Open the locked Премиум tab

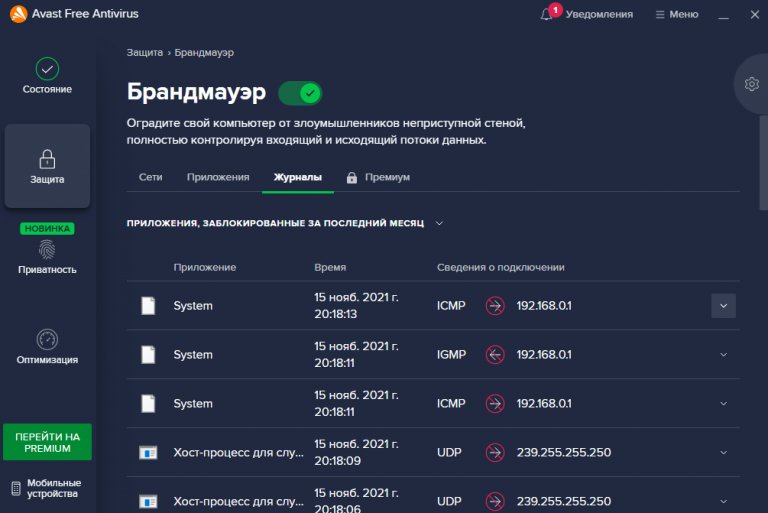point(378,177)
